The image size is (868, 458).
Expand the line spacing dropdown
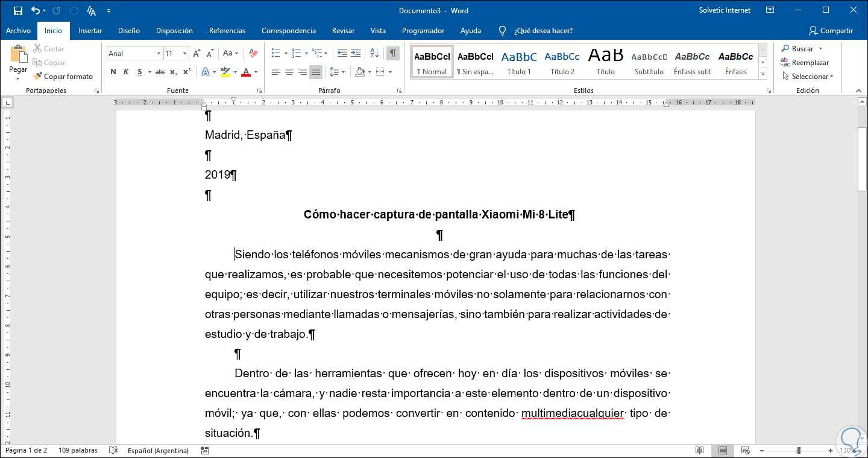[344, 72]
